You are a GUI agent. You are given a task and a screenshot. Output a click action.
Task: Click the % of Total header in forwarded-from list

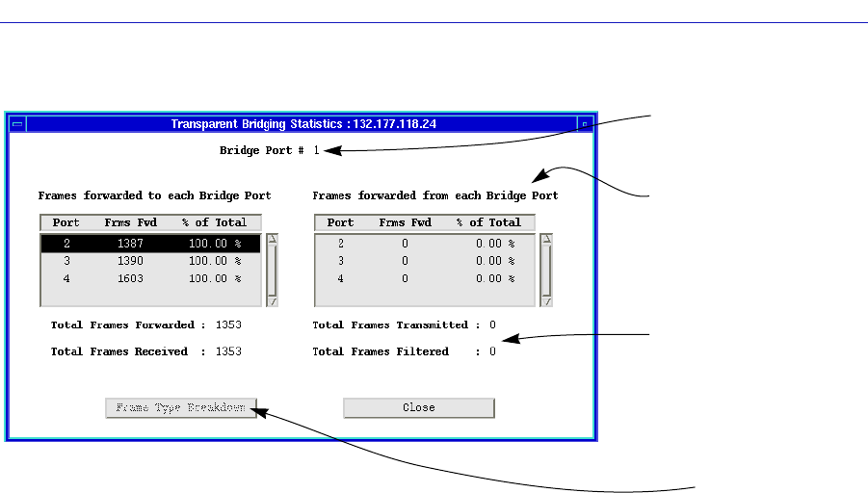click(487, 222)
